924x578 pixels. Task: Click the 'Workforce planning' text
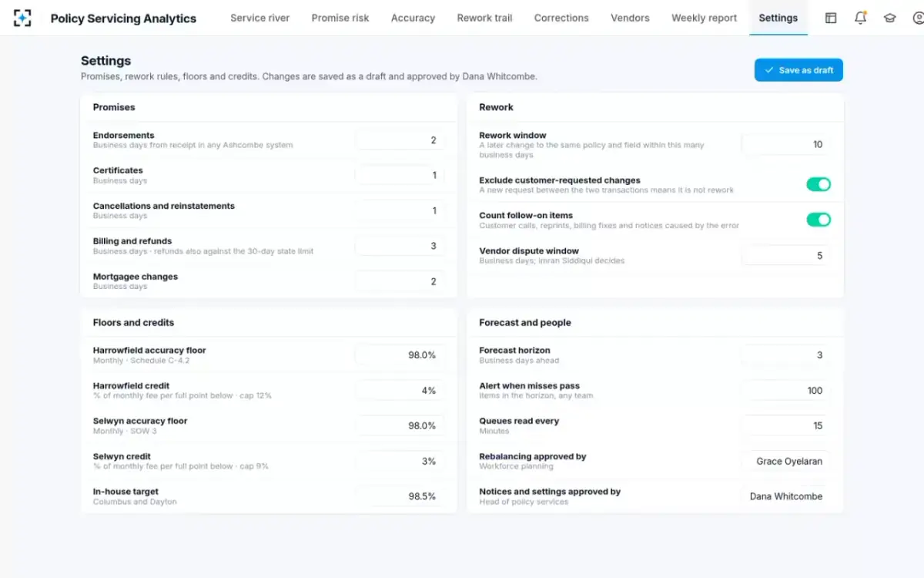516,466
